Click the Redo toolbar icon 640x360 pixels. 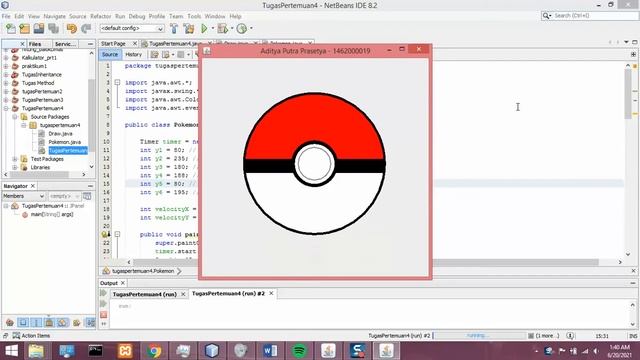coord(86,29)
